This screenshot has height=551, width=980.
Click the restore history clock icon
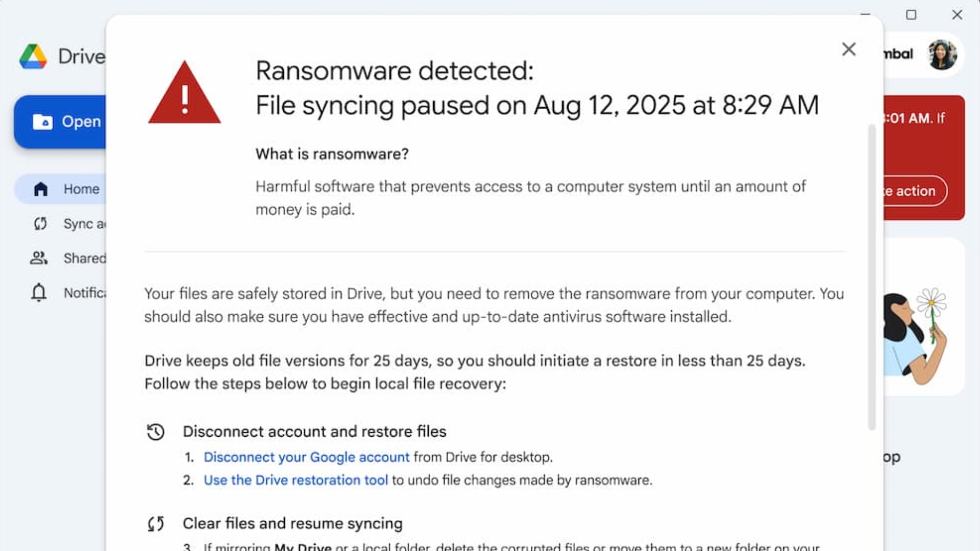(x=156, y=432)
